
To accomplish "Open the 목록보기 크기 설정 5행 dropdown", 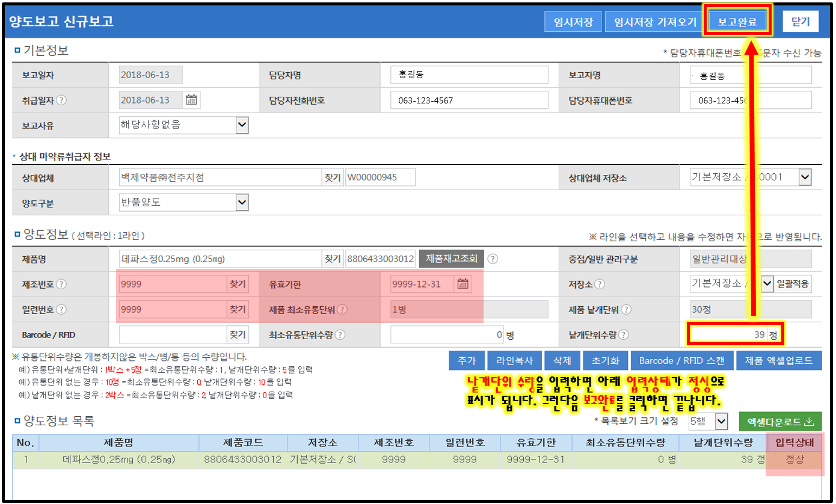I will tap(722, 421).
